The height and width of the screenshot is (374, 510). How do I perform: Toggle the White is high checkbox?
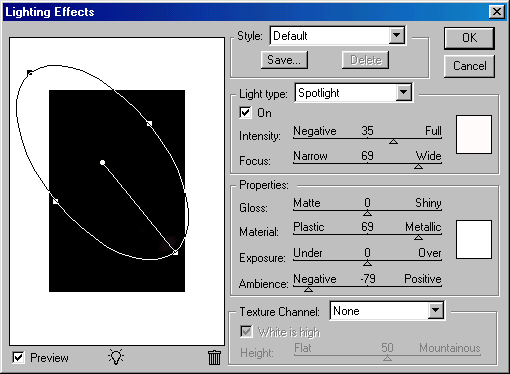tap(246, 332)
